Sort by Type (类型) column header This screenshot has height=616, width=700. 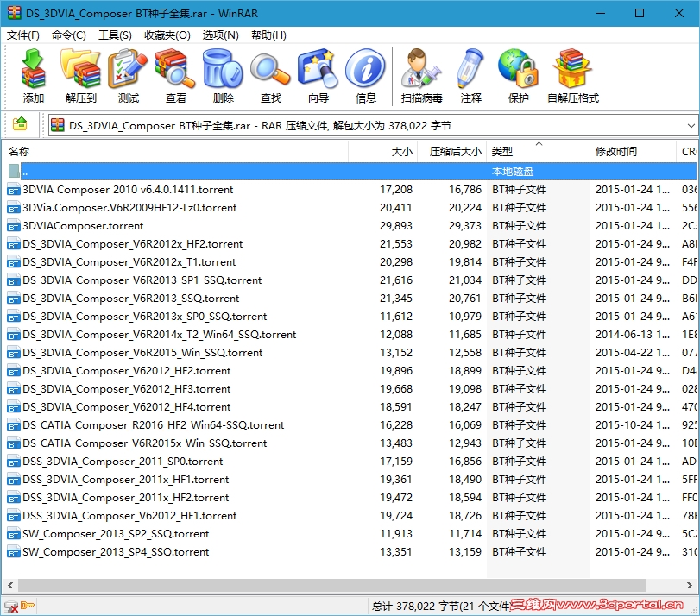[x=539, y=152]
